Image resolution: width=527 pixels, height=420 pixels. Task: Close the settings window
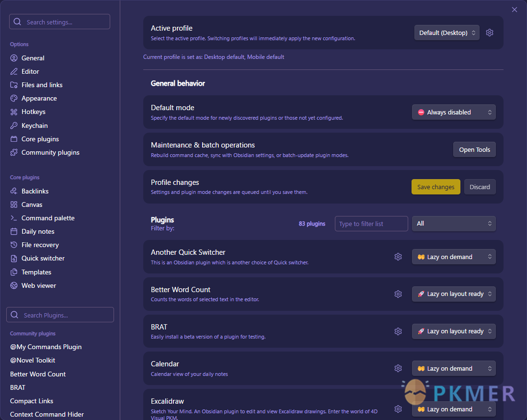tap(514, 10)
